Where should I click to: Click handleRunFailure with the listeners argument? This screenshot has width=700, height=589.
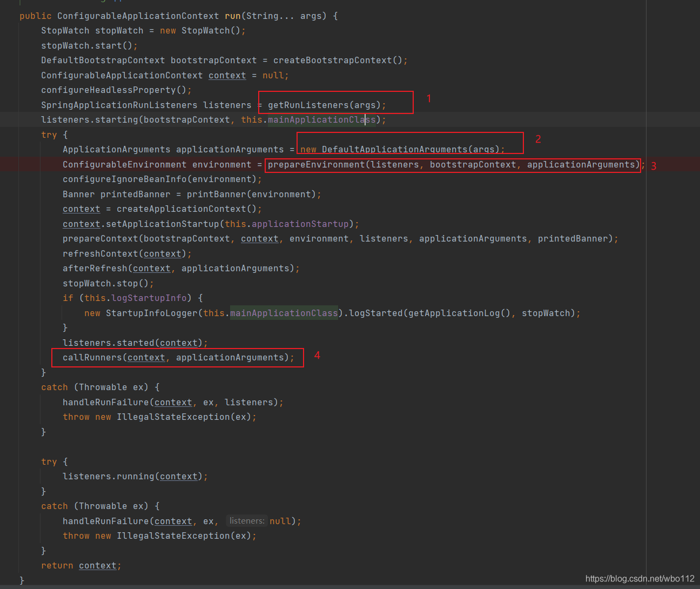pyautogui.click(x=106, y=403)
